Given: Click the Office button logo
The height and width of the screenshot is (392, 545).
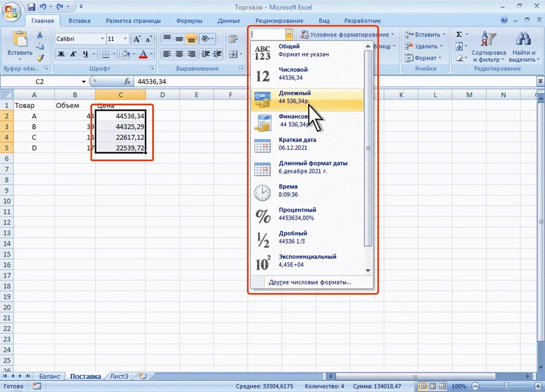Looking at the screenshot, I should tap(11, 12).
